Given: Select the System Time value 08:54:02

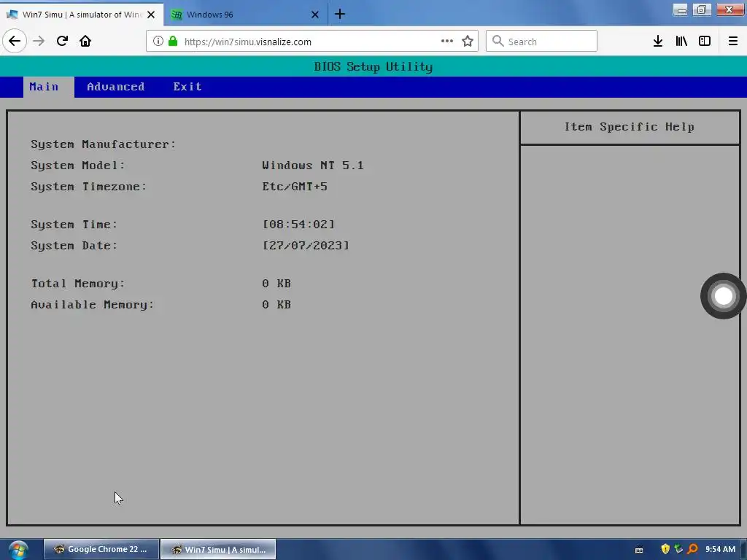Looking at the screenshot, I should pyautogui.click(x=298, y=225).
